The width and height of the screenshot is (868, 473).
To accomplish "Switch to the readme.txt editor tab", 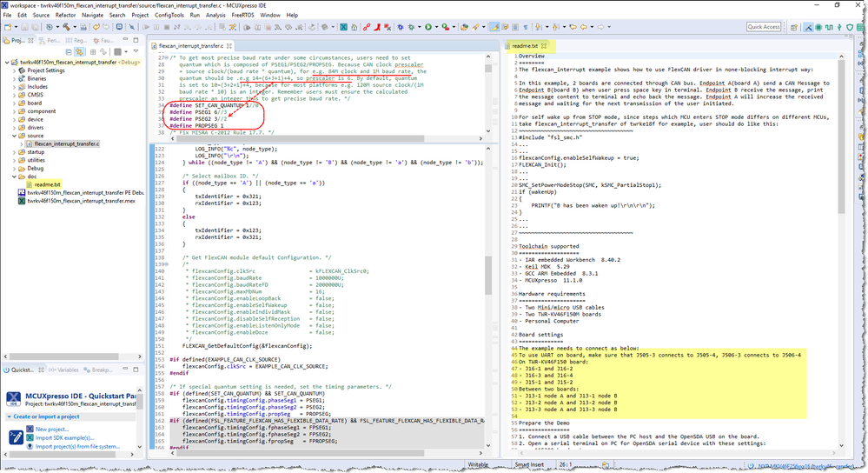I will (525, 46).
